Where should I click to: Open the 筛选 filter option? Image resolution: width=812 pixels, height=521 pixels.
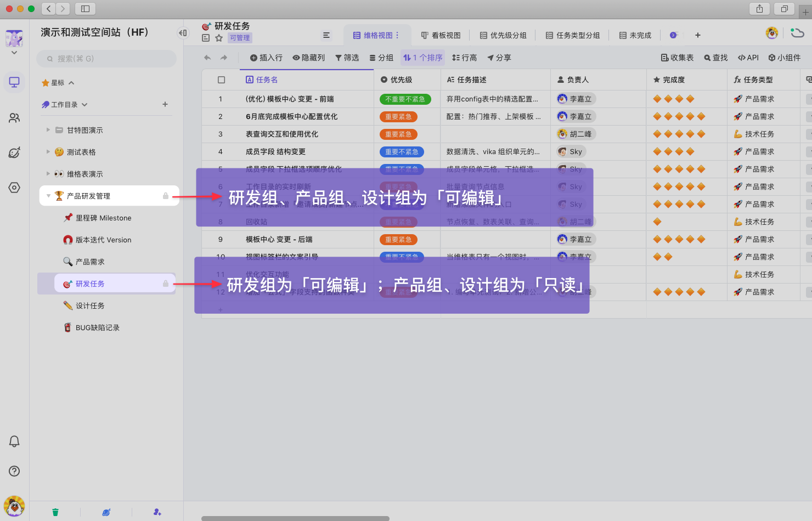click(x=347, y=58)
